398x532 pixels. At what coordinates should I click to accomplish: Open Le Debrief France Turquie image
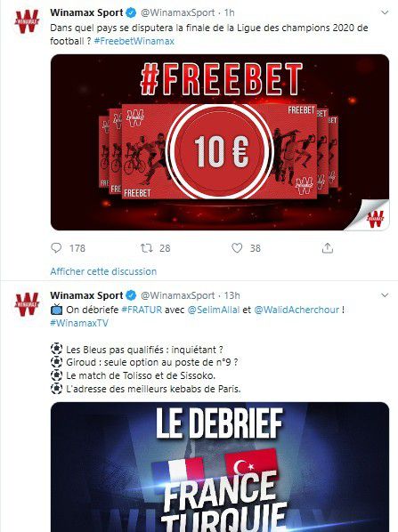(220, 467)
